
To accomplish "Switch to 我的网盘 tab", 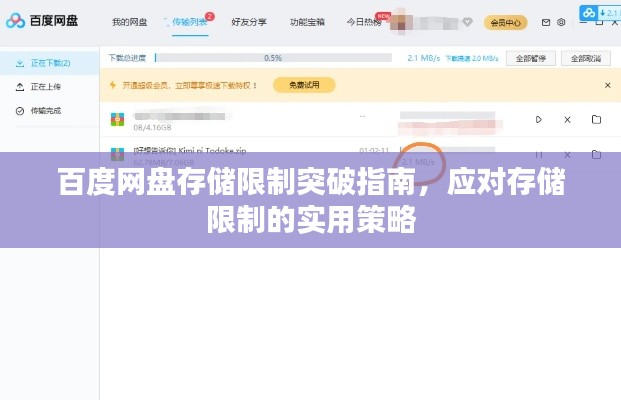I will [130, 22].
